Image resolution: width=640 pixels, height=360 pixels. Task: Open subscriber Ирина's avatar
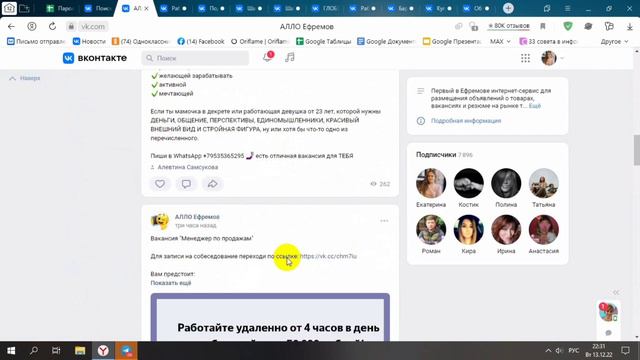coord(506,230)
